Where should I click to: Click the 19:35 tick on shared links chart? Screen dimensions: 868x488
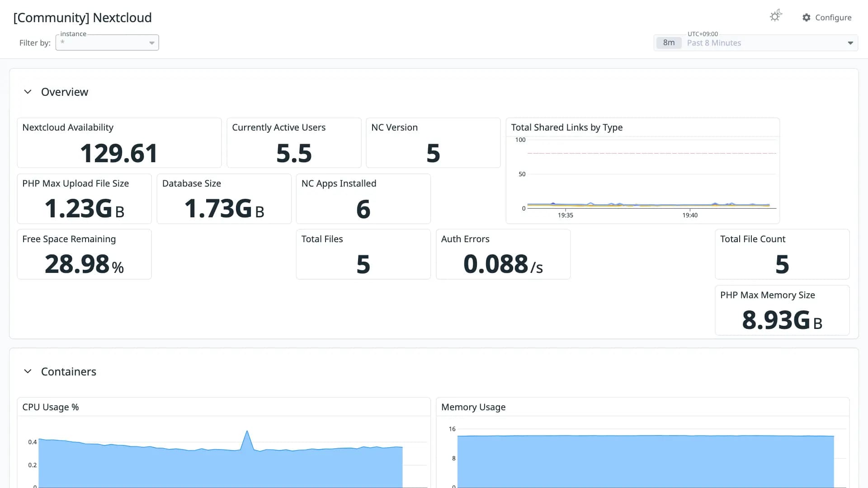pyautogui.click(x=565, y=215)
